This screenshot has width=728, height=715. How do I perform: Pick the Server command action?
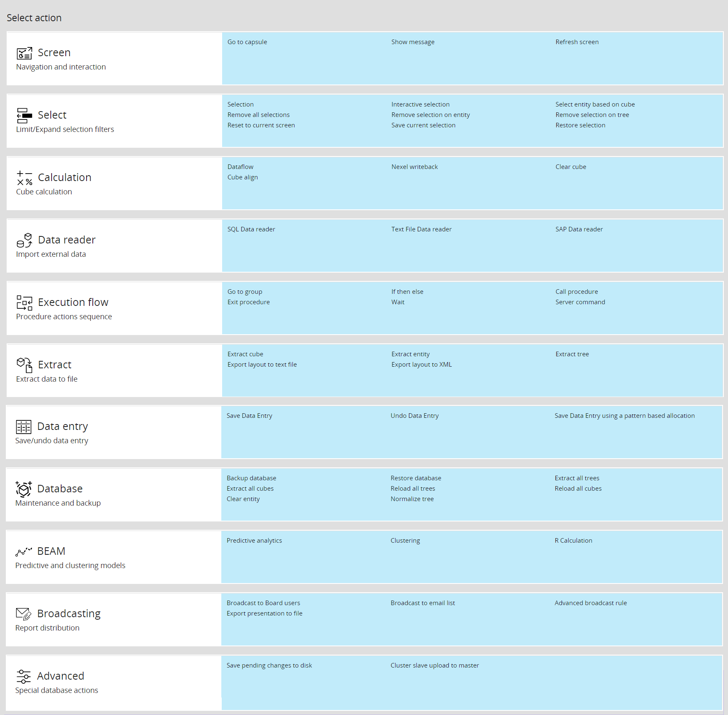click(x=580, y=302)
